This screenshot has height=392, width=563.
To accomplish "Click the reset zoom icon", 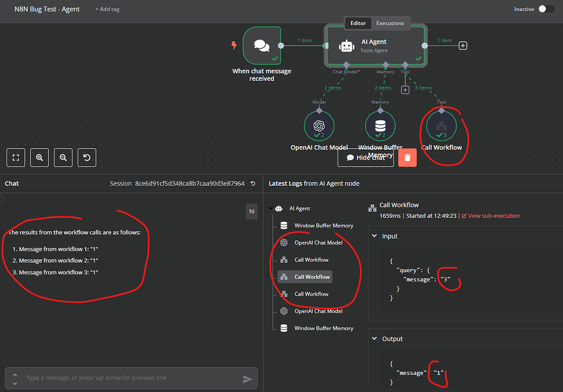I will 86,158.
